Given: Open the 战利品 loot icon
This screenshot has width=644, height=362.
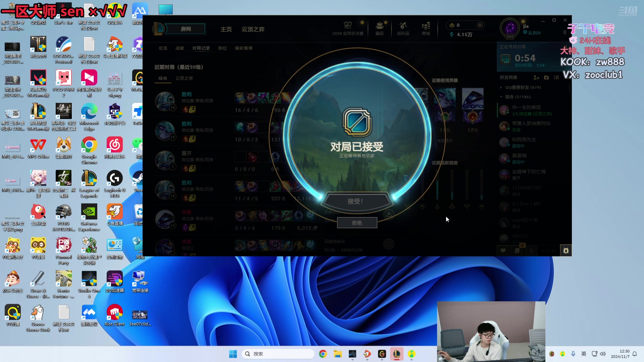Looking at the screenshot, I should tap(403, 28).
